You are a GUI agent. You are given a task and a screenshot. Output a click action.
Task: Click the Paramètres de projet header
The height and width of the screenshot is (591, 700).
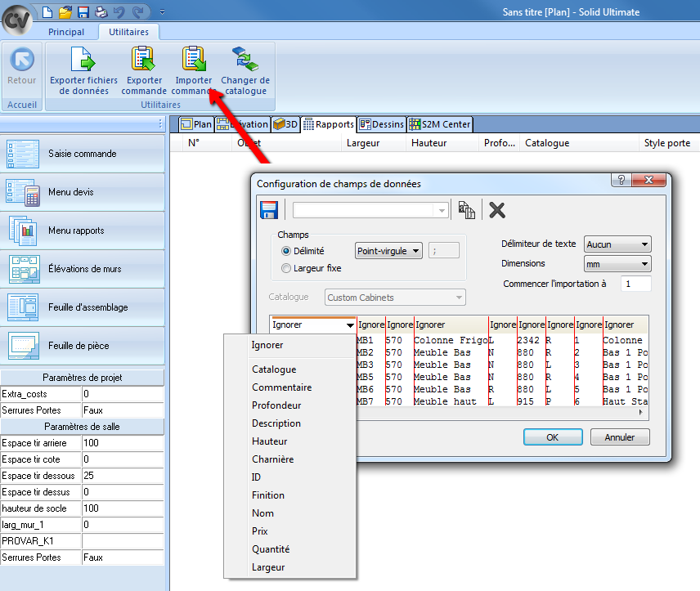[x=83, y=378]
